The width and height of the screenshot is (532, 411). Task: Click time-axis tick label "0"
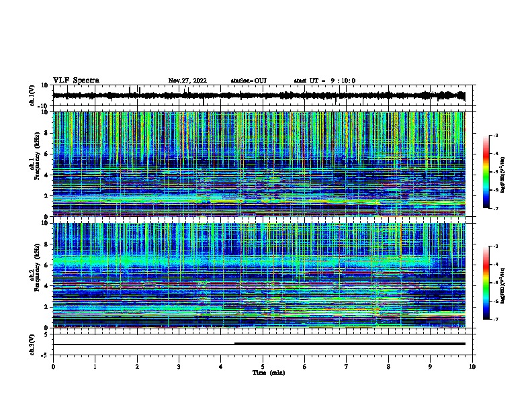coord(53,367)
